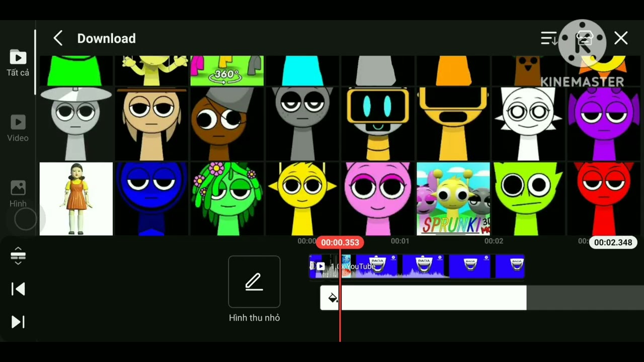Close the media browser with X
This screenshot has width=644, height=362.
pos(621,38)
